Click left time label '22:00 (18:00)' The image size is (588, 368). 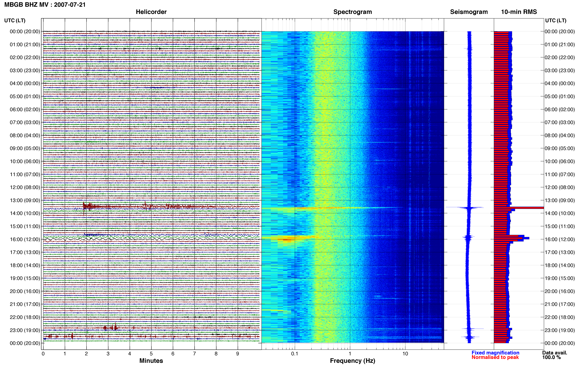click(x=25, y=317)
